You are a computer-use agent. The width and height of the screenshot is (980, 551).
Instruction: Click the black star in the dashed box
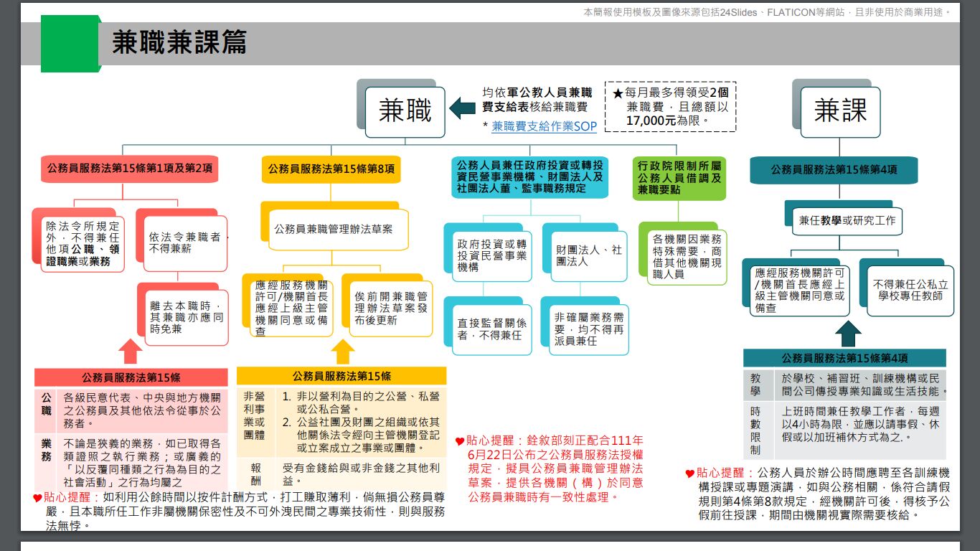(x=617, y=94)
